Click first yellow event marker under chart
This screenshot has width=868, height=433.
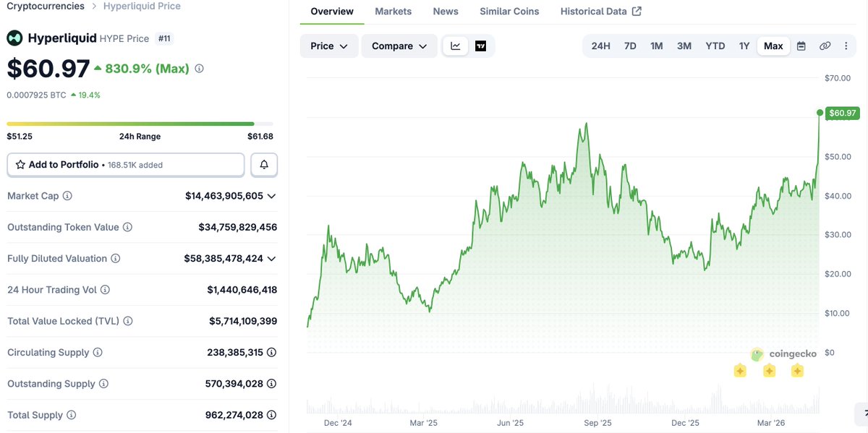pyautogui.click(x=740, y=371)
